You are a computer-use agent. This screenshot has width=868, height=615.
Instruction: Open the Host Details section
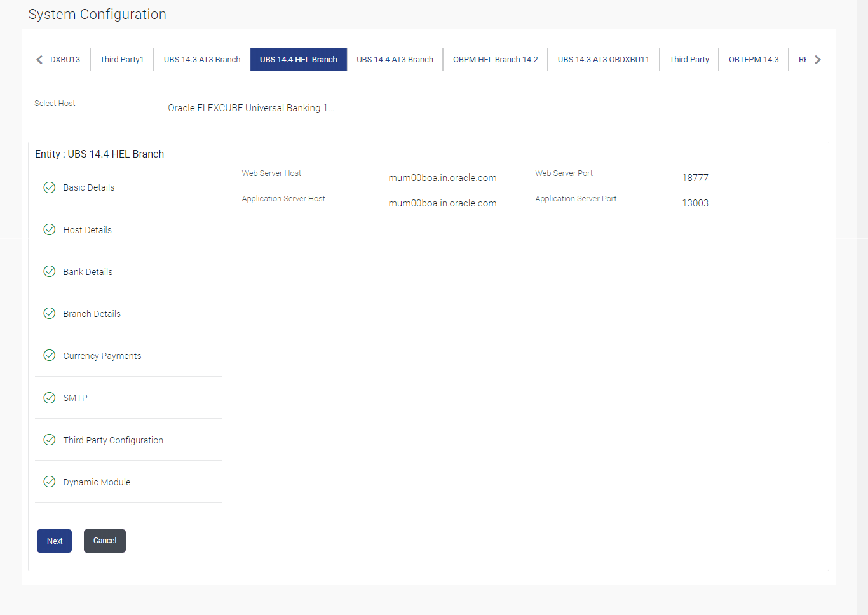click(129, 229)
